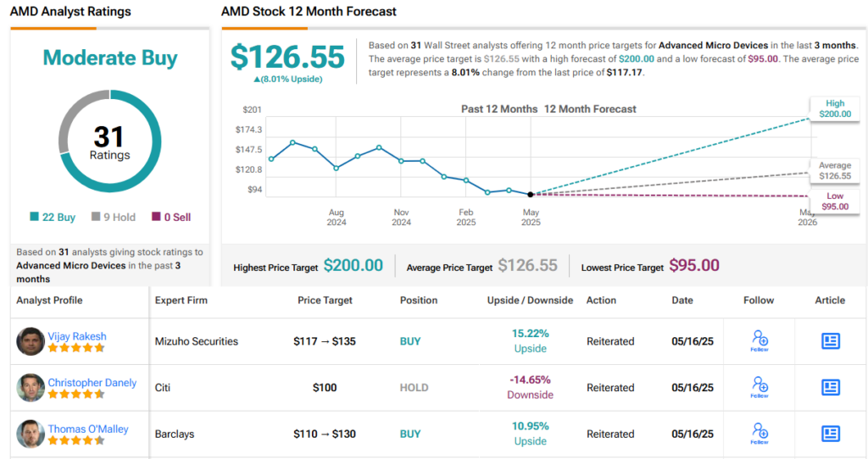This screenshot has height=459, width=868.
Task: Click the Barclays firm cell
Action: click(x=175, y=434)
